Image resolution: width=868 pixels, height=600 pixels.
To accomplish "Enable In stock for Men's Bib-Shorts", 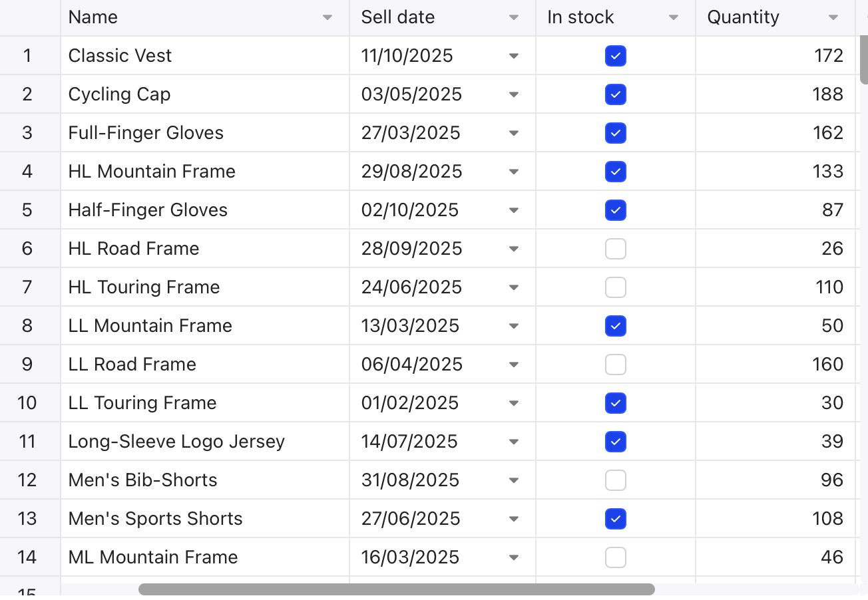I will pyautogui.click(x=616, y=480).
